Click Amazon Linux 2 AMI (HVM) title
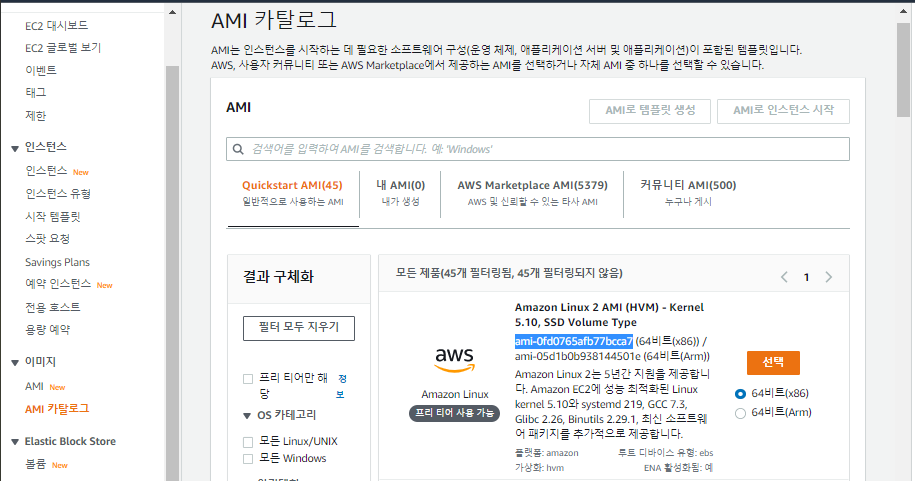915x481 pixels. 609,315
